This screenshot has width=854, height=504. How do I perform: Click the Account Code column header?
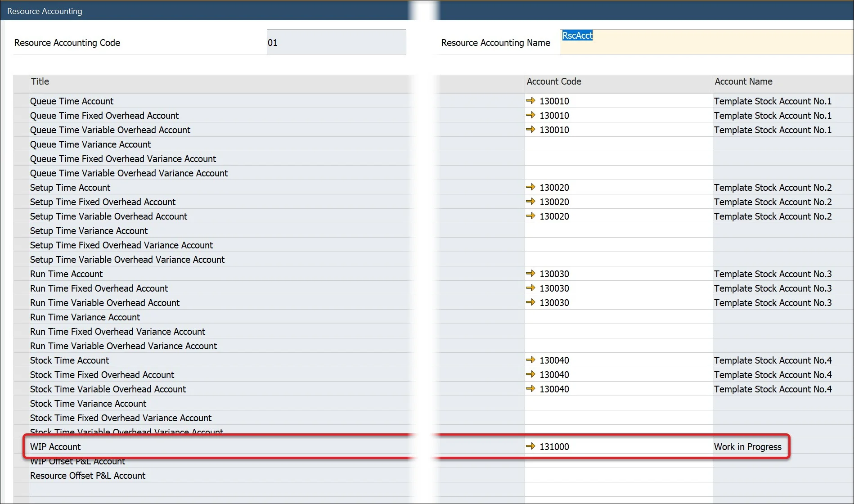pyautogui.click(x=554, y=81)
